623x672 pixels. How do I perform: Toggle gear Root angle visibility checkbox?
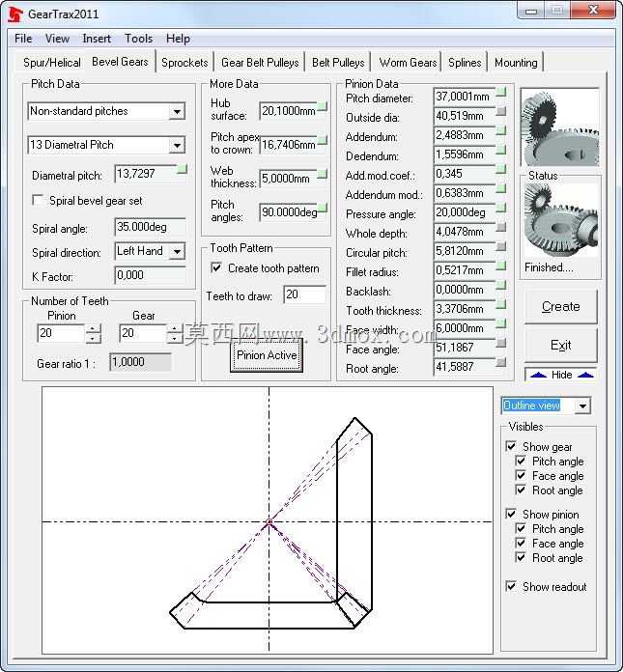pos(521,490)
